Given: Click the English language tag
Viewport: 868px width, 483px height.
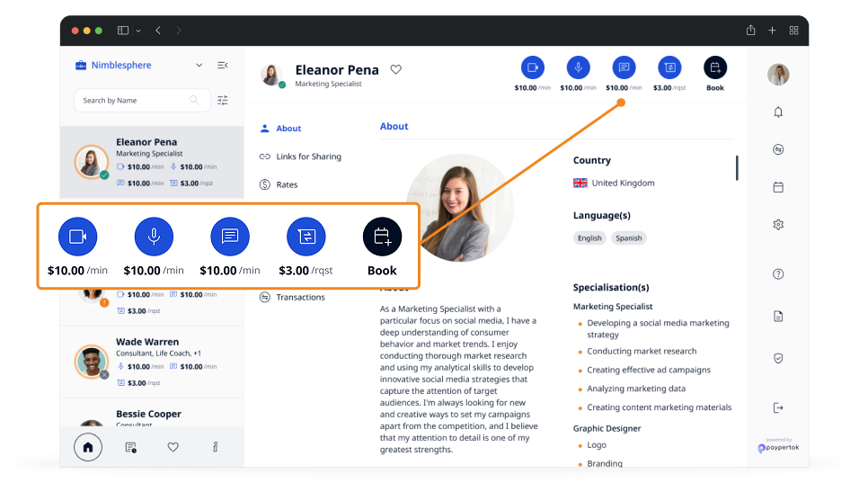Looking at the screenshot, I should [589, 238].
